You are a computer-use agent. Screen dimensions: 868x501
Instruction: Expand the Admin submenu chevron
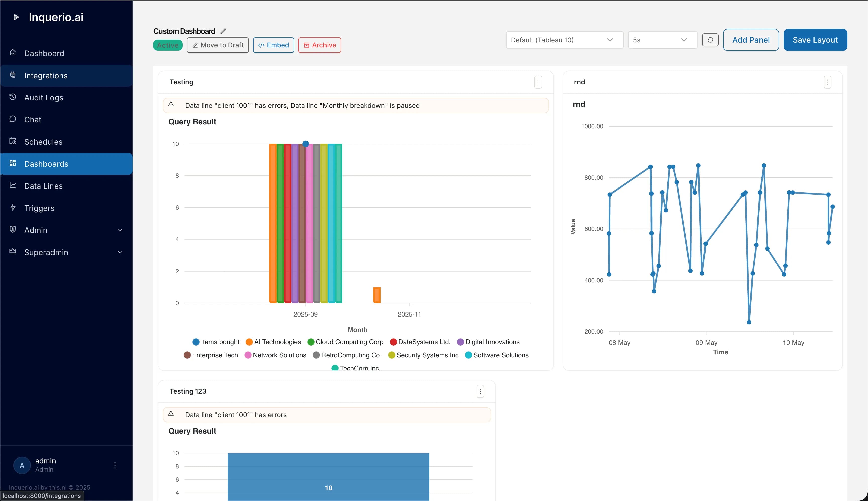(x=120, y=230)
